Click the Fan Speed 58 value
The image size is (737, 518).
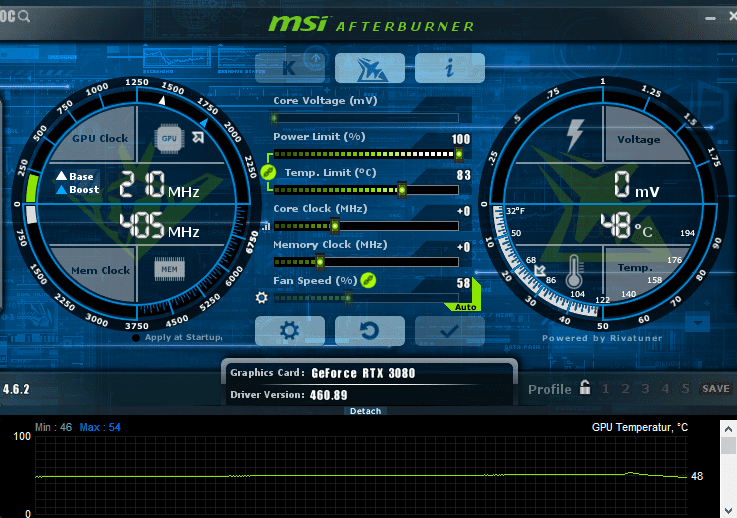463,283
